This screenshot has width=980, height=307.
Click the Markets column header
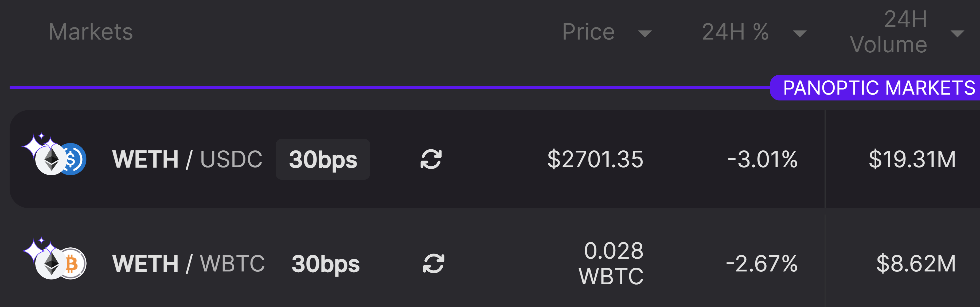pyautogui.click(x=91, y=32)
